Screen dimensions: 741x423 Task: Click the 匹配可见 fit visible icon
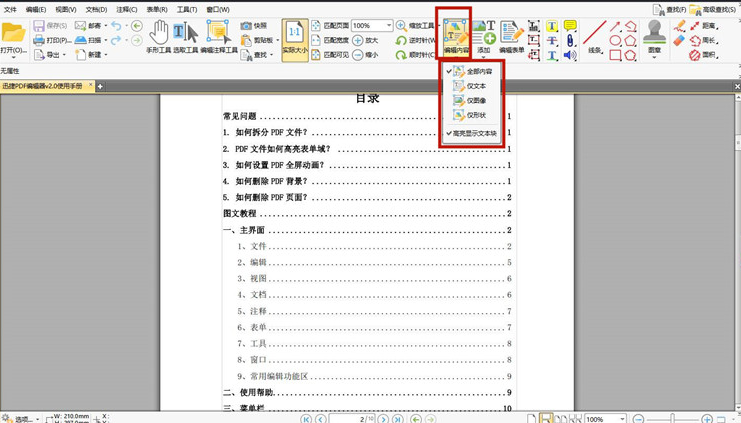(x=316, y=55)
